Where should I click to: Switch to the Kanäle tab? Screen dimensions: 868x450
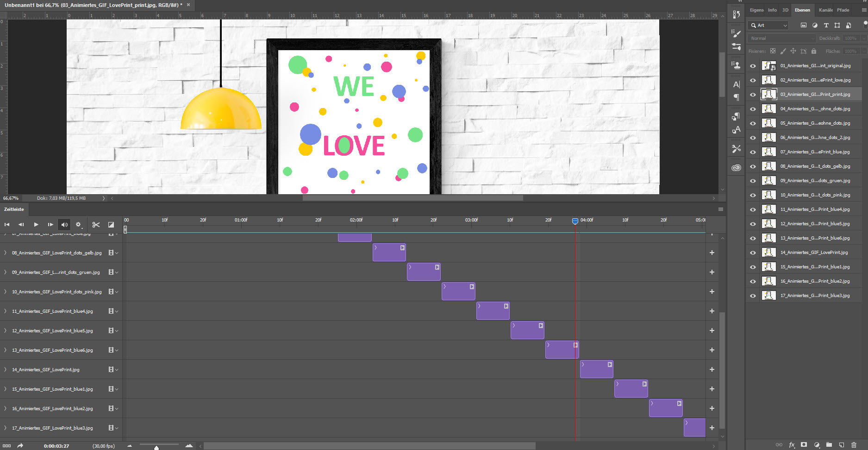(825, 10)
